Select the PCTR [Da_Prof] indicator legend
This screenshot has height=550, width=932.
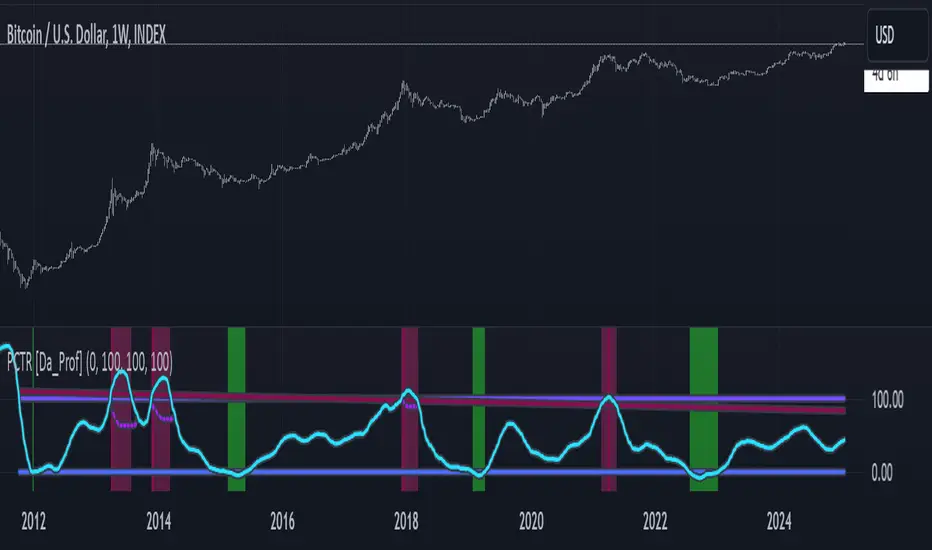(x=90, y=362)
